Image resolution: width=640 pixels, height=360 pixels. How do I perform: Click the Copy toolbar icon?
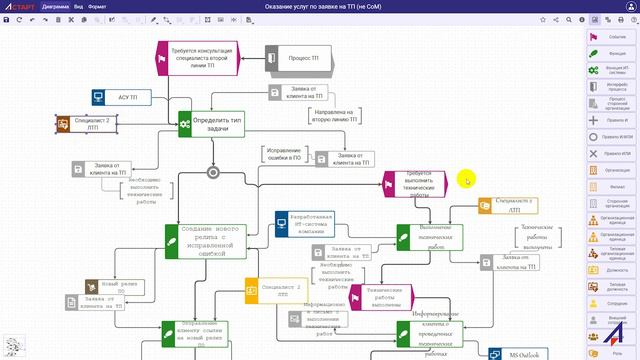[84, 20]
